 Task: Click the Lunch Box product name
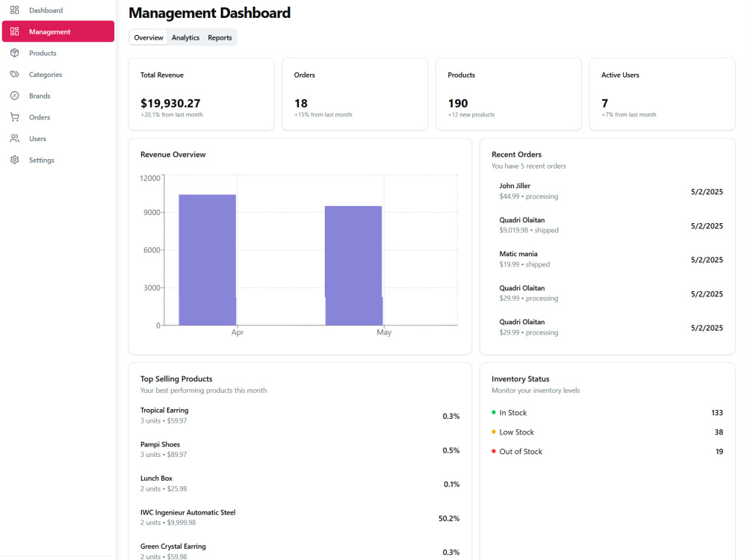click(156, 478)
